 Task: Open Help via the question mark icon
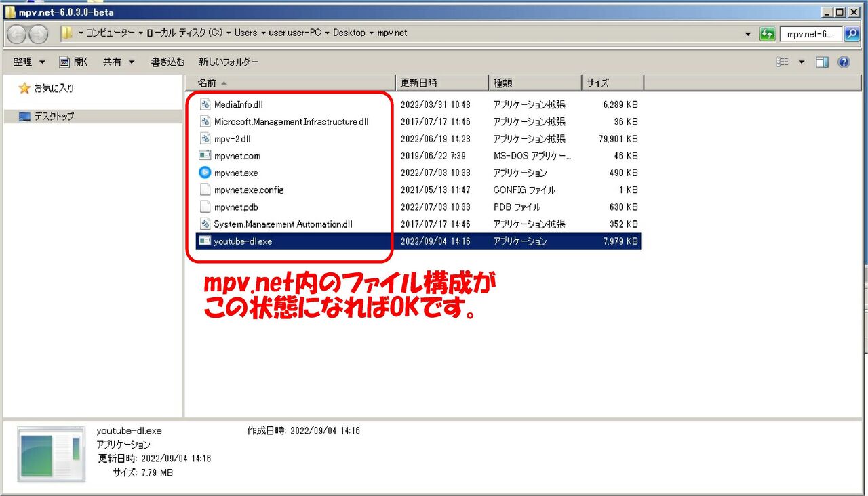point(842,62)
